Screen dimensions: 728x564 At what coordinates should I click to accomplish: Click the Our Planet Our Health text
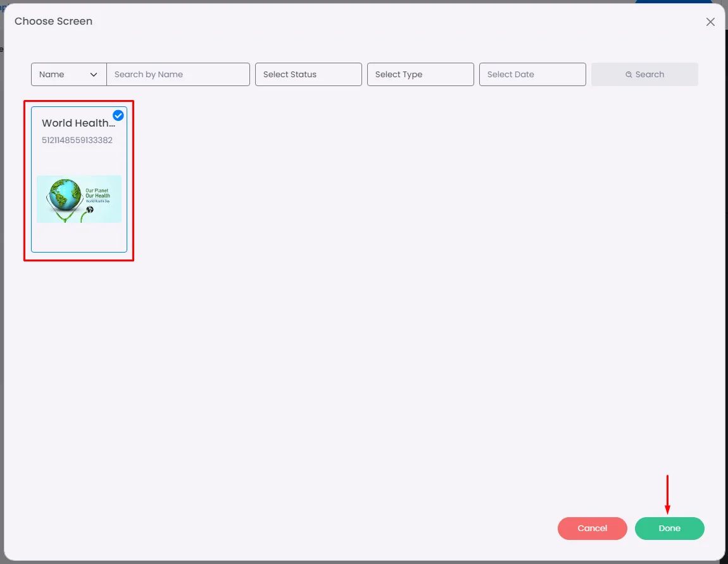97,193
